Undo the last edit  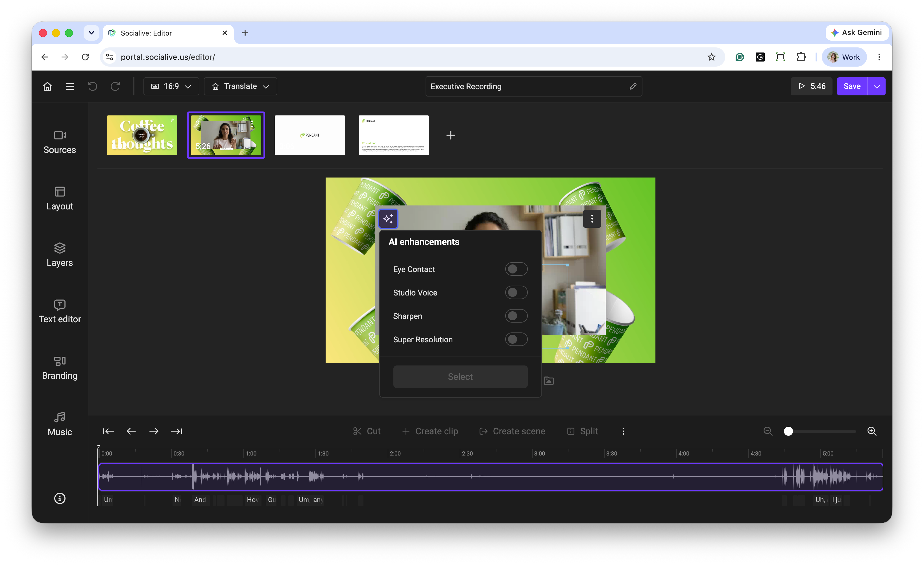click(x=92, y=87)
